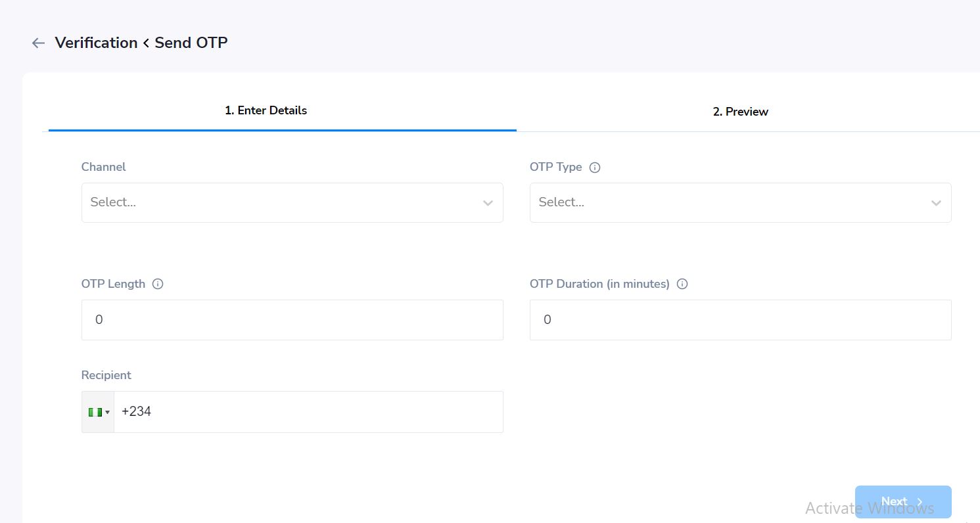
Task: Click the Recipient phone number field
Action: 309,411
